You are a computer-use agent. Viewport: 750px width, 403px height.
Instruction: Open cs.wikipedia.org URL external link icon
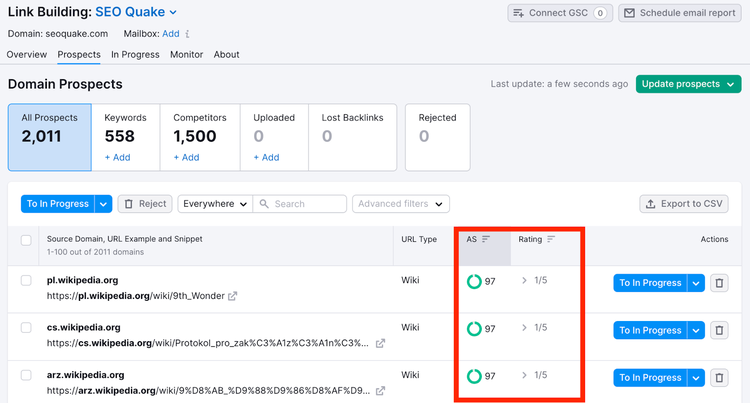pyautogui.click(x=380, y=343)
